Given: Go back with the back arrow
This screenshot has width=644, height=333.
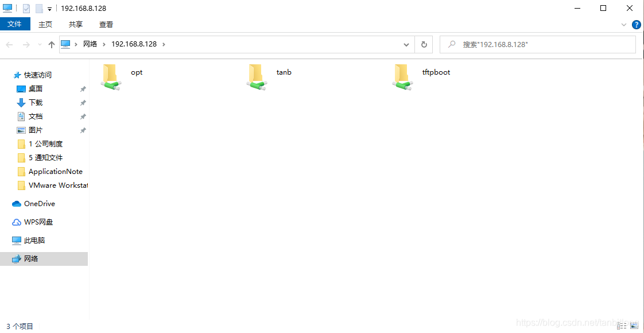Looking at the screenshot, I should (9, 45).
